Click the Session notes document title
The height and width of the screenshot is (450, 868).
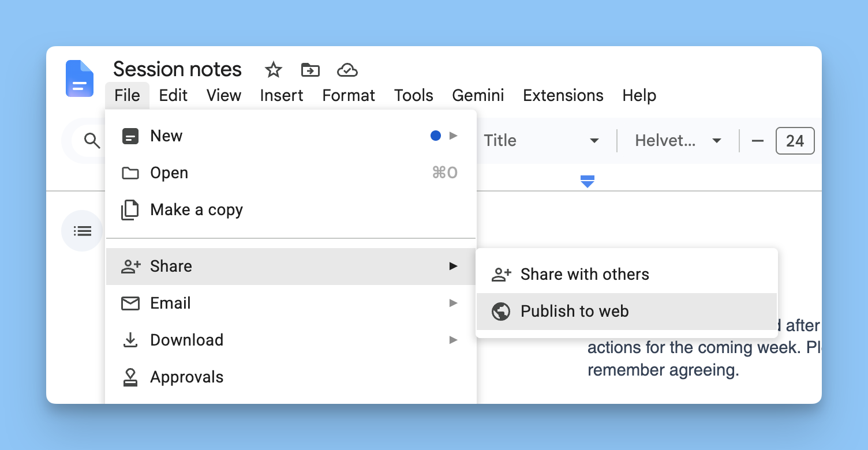click(x=177, y=70)
